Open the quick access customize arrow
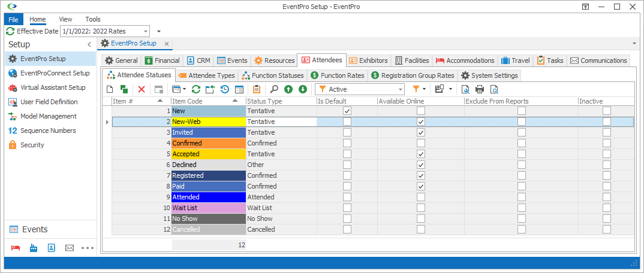Viewport: 644px width, 273px height. point(159,32)
